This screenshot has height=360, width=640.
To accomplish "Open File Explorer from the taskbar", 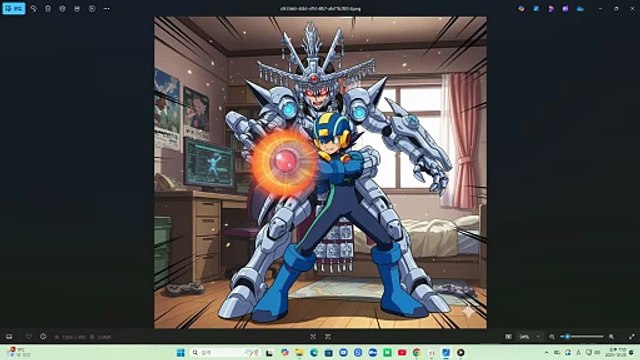I will [x=299, y=353].
